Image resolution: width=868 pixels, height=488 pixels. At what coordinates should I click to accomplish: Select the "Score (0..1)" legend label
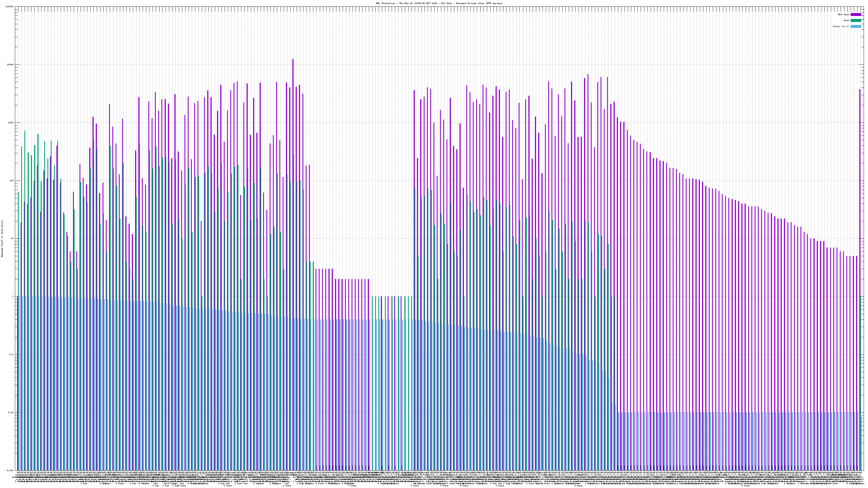(841, 26)
